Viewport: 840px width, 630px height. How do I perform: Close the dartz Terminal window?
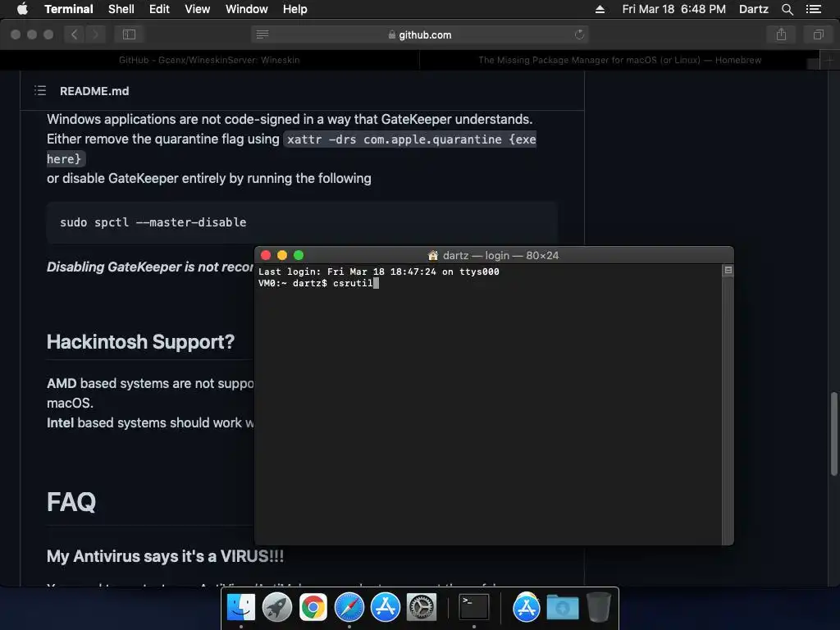(266, 255)
